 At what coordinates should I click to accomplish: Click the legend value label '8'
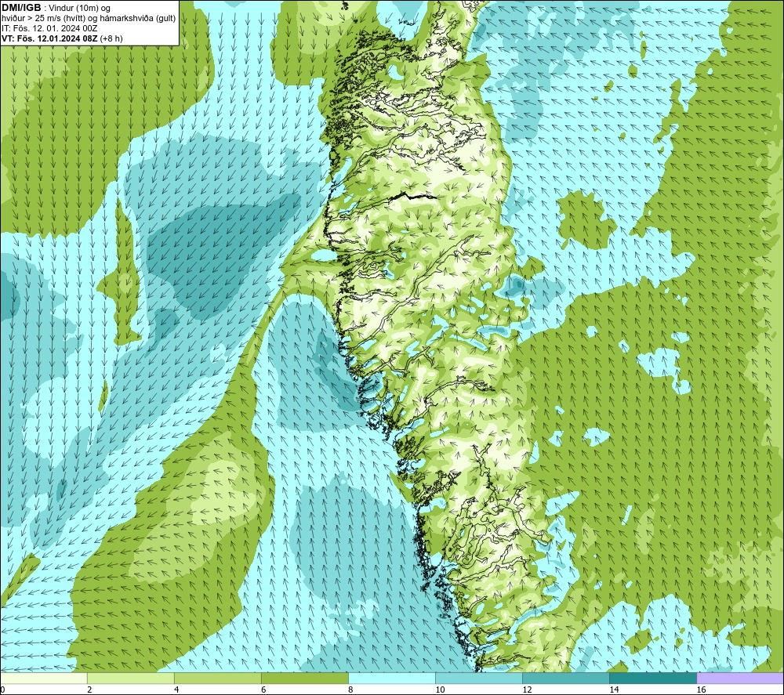coord(350,690)
